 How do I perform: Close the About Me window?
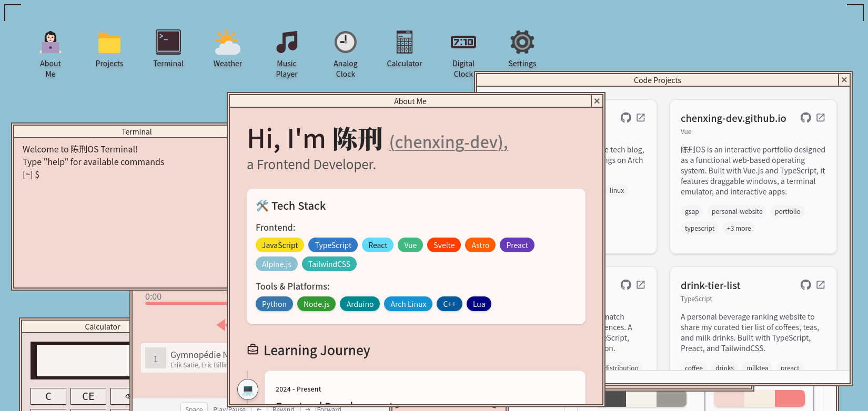tap(597, 101)
